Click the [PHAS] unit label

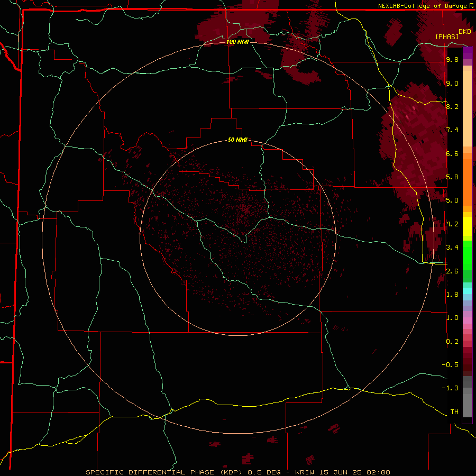447,36
